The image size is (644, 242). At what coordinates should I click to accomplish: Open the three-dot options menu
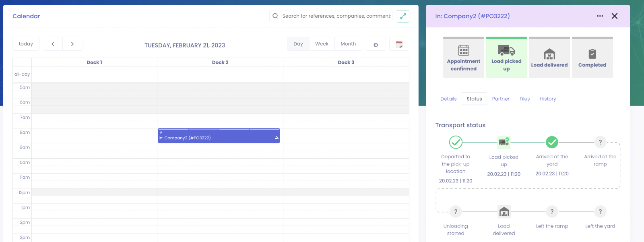(x=600, y=16)
